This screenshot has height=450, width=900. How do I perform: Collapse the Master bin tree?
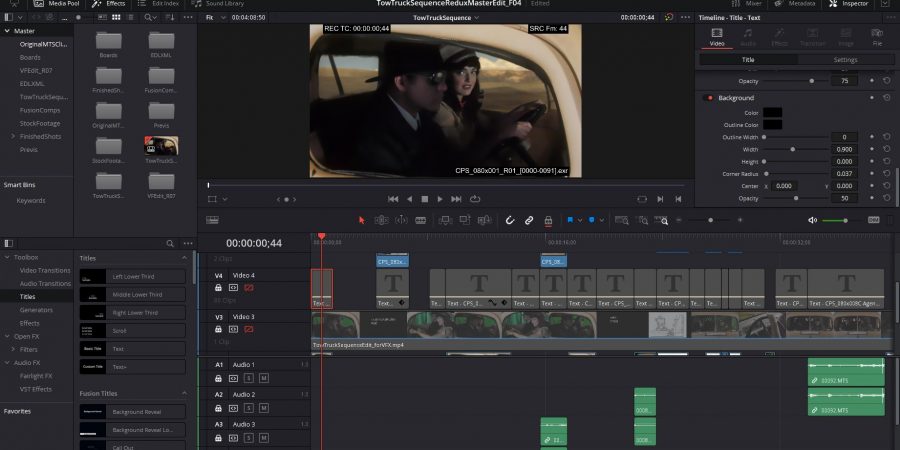point(6,31)
